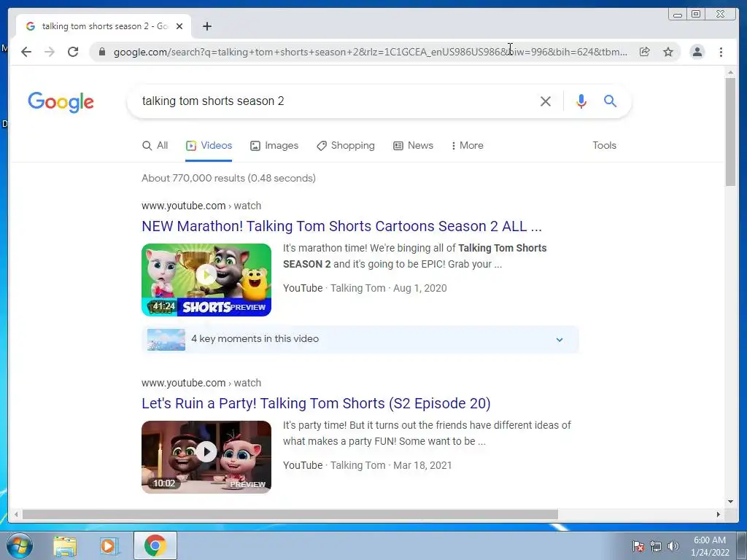Click the vertical scrollbar thumb
The height and width of the screenshot is (560, 747).
[730, 132]
